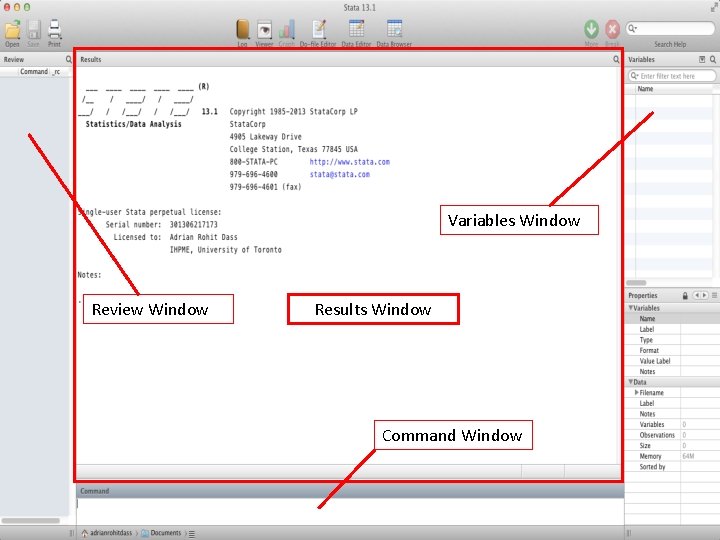
Task: Open the Viewer toolbar icon
Action: click(x=264, y=30)
